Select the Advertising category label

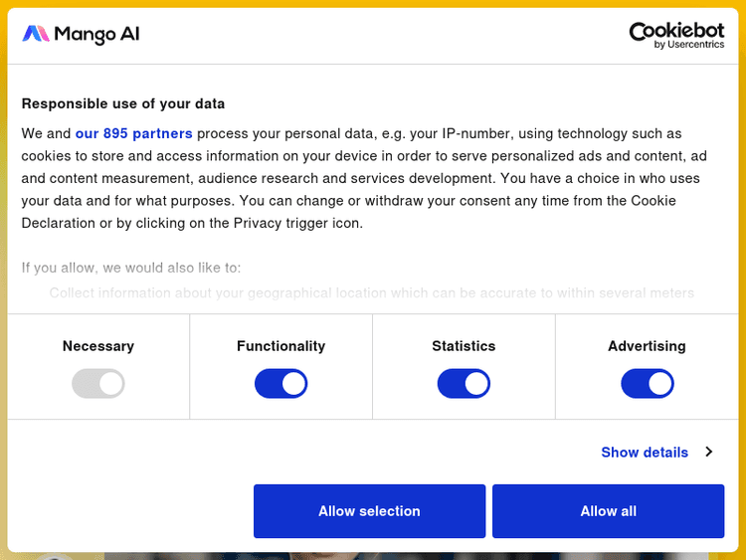click(647, 346)
